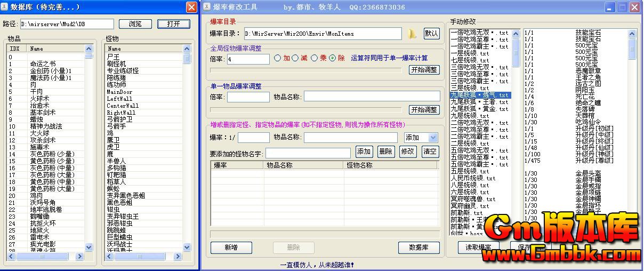
Task: Choose the 乘 radio option
Action: tap(315, 58)
